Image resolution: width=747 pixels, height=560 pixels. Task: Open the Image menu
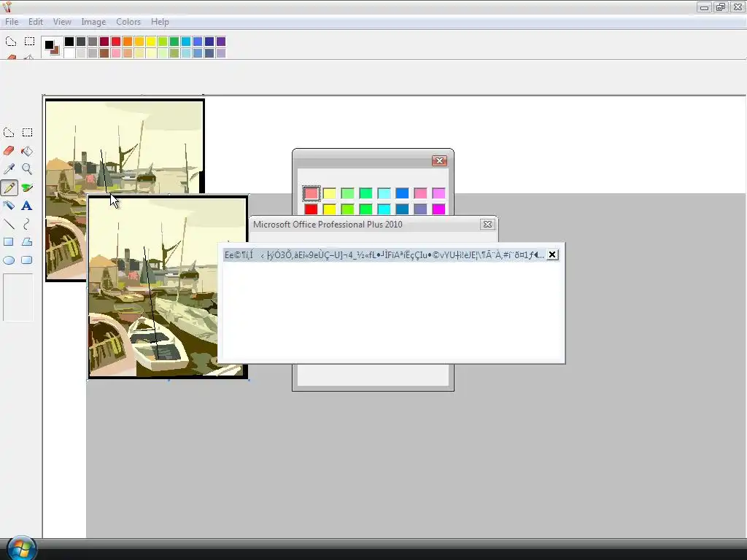coord(93,22)
